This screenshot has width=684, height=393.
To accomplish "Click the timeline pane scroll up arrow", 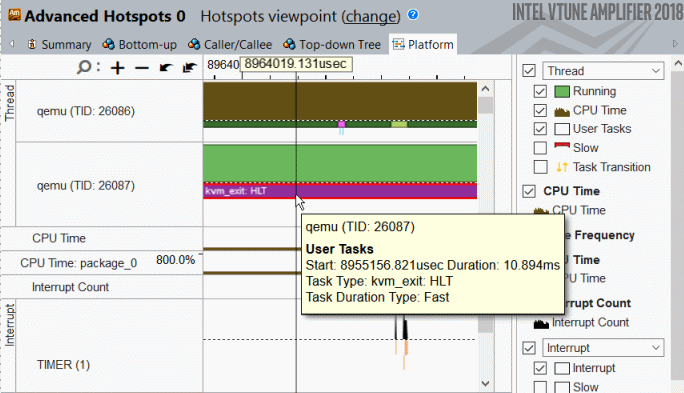I will tap(486, 89).
